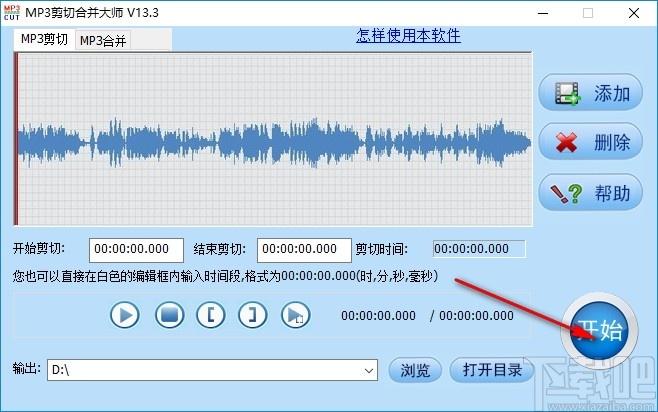Screen dimensions: 658x412
Task: Close the MP3剪切合并大师 window
Action: pos(634,13)
